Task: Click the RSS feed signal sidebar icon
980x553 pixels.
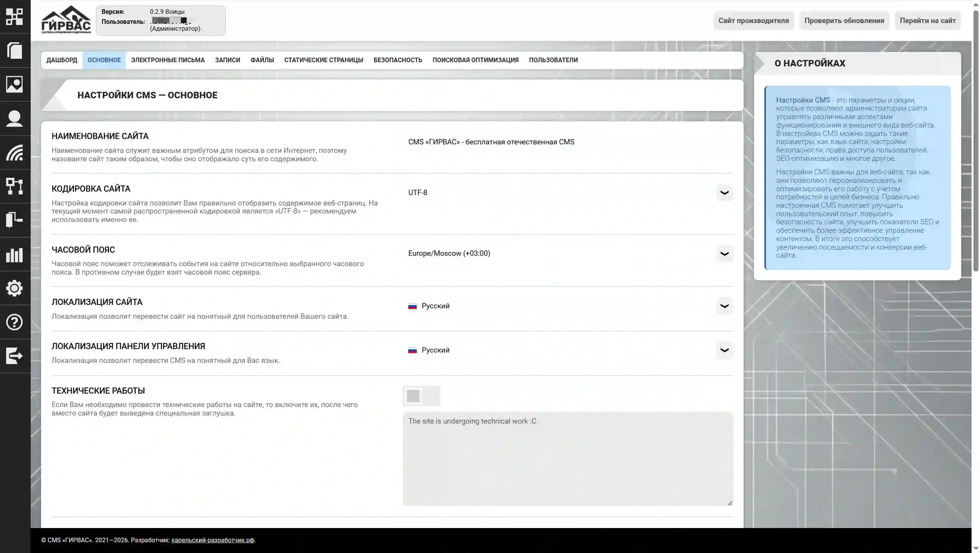Action: pos(15,152)
